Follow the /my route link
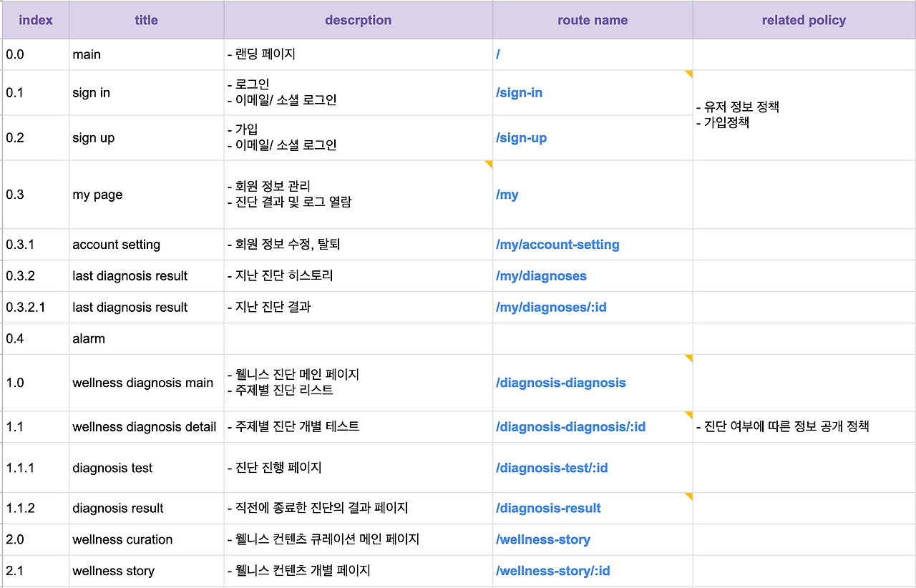This screenshot has height=588, width=916. 507,195
